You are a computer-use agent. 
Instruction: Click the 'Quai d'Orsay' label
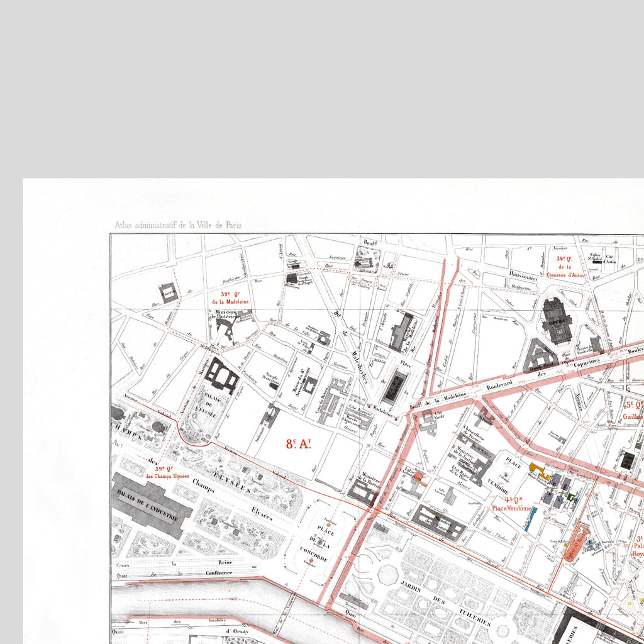[180, 631]
